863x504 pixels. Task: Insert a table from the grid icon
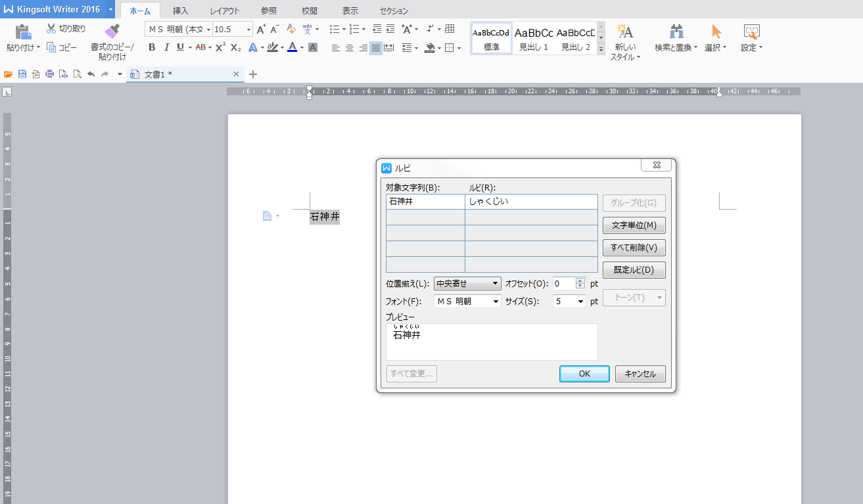pyautogui.click(x=450, y=29)
